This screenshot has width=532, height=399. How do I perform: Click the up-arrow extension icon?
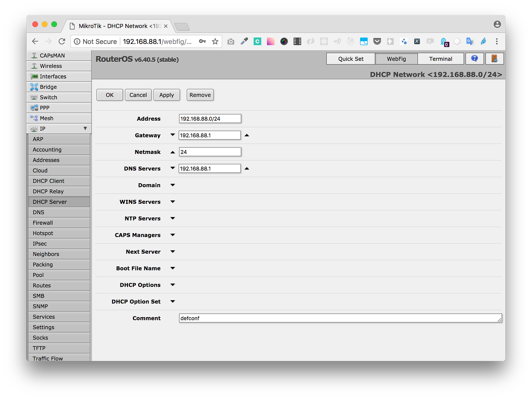point(390,41)
